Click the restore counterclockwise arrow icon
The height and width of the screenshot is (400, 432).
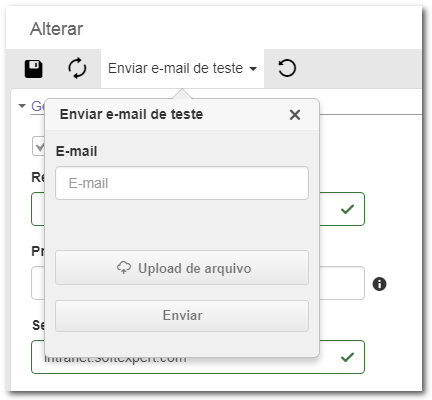point(287,68)
